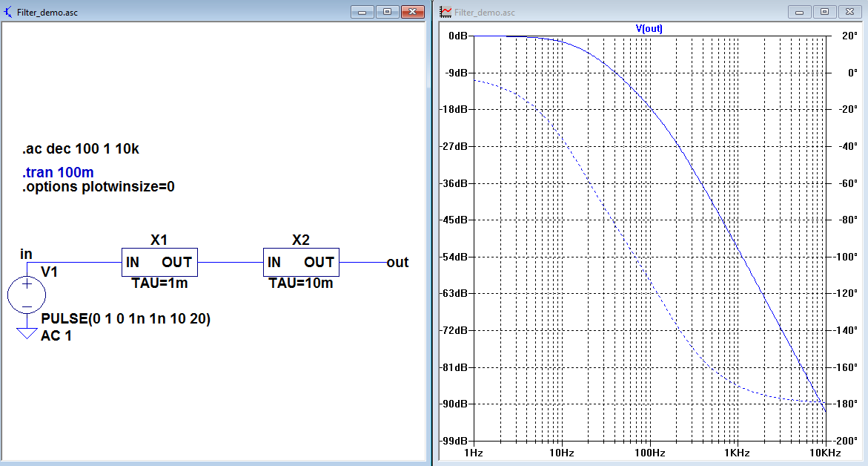Close the plot Filter_demo.asc window
This screenshot has width=868, height=466.
[849, 12]
